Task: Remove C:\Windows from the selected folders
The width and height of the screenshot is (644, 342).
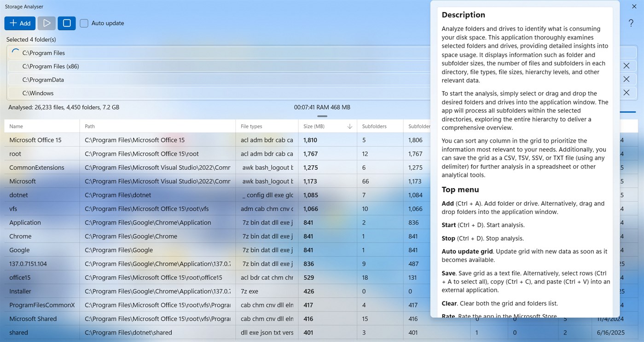Action: click(x=626, y=93)
